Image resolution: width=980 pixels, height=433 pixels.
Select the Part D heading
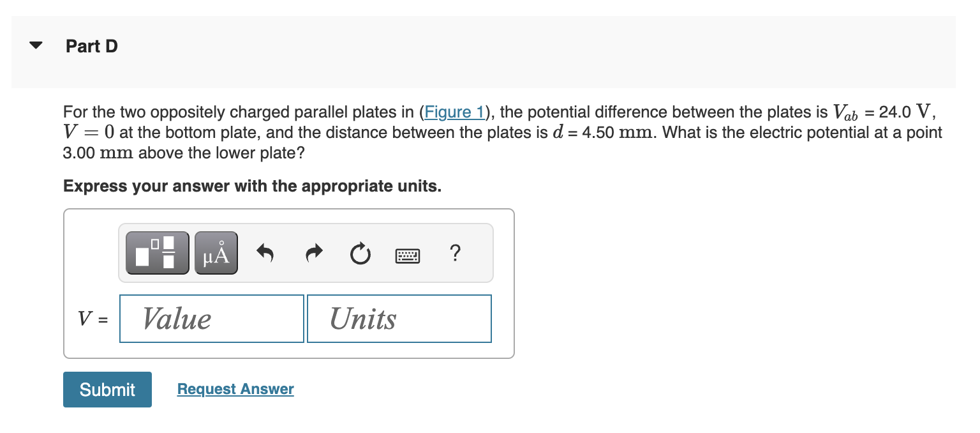click(91, 45)
